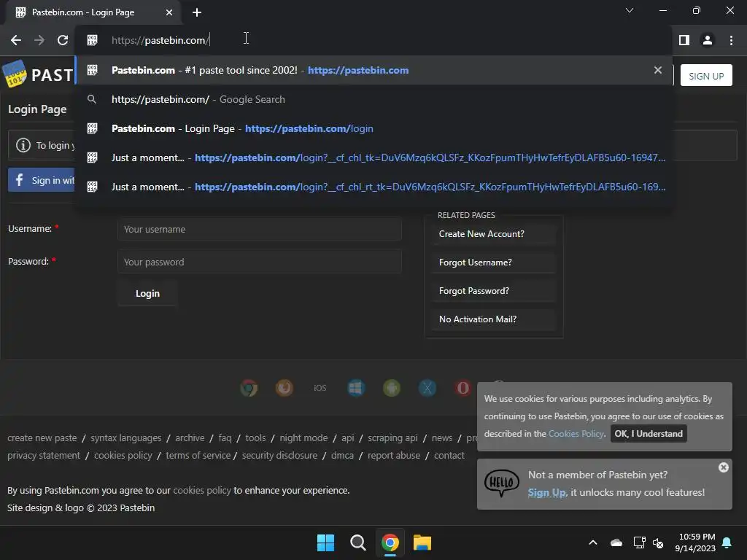Click the OK, I Understand cookie button
This screenshot has width=747, height=560.
tap(649, 433)
